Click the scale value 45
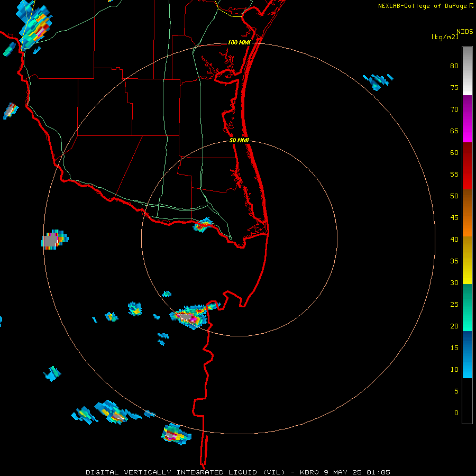 tap(454, 218)
